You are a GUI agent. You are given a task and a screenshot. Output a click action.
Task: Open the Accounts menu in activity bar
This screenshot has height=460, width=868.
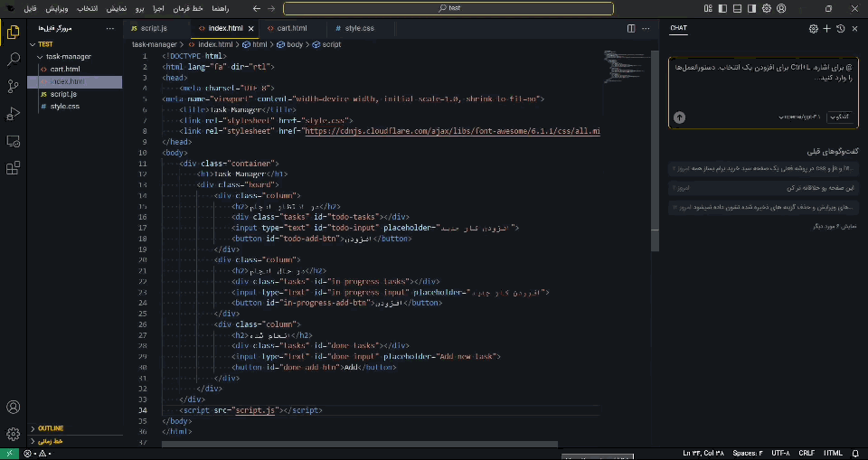[14, 407]
